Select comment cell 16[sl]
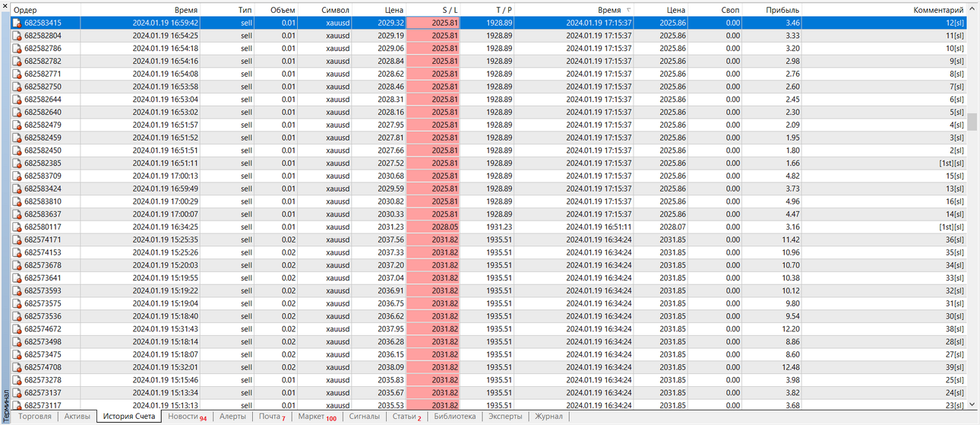980x425 pixels. (954, 201)
